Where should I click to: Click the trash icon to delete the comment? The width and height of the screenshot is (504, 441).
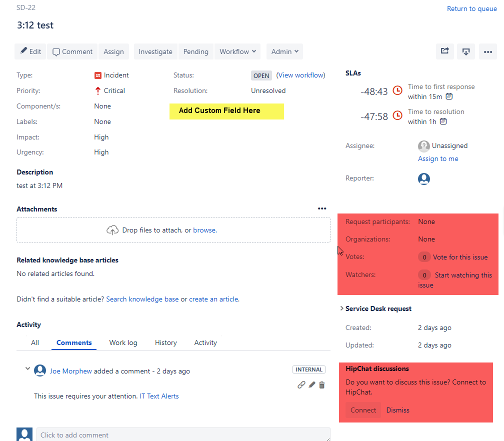click(x=321, y=384)
